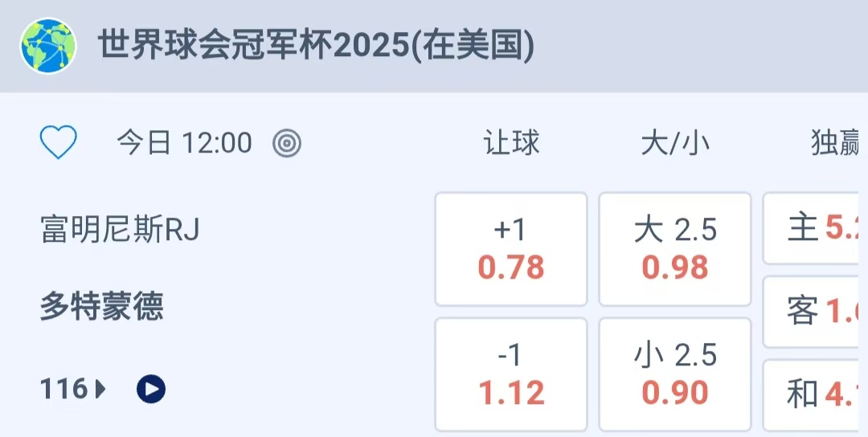Screen dimensions: 868x437
Task: Tap the target icon beside 12:00
Action: 287,144
